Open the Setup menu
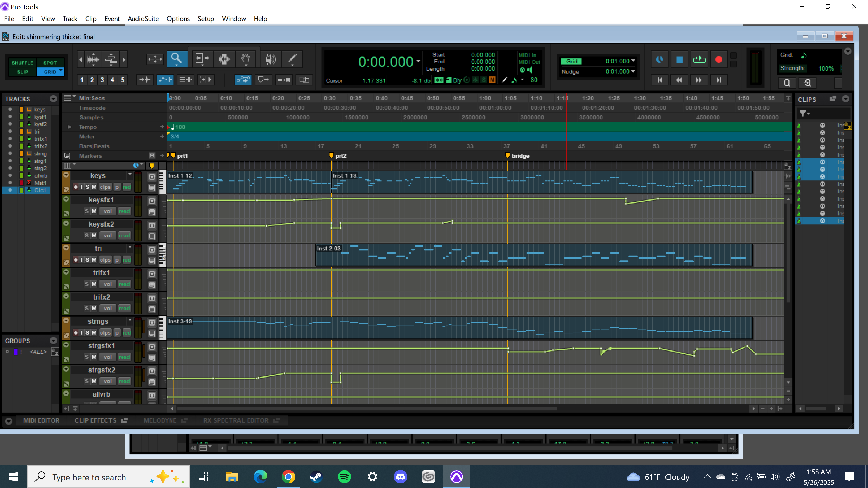The image size is (868, 488). (x=205, y=19)
